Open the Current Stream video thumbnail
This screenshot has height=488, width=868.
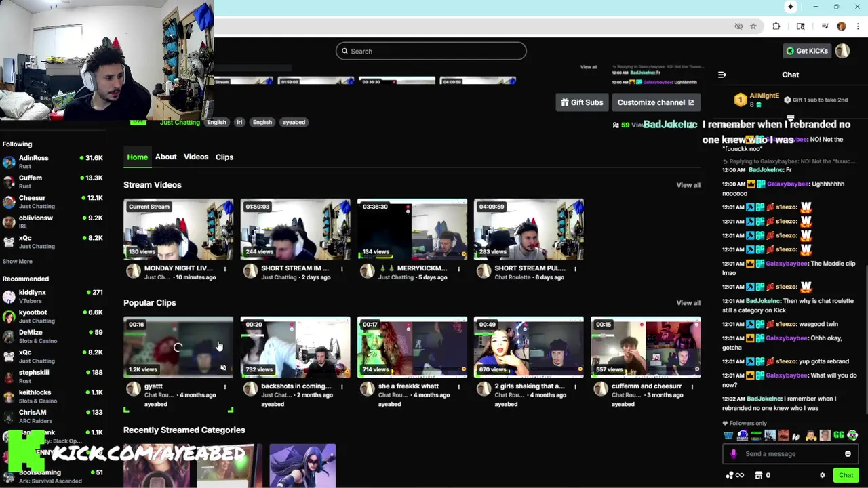point(178,229)
